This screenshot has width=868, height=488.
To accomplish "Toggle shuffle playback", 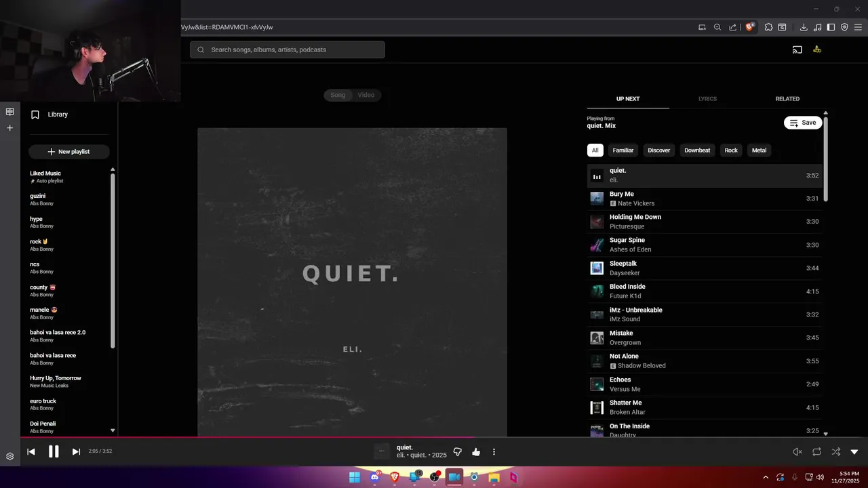I will [835, 451].
